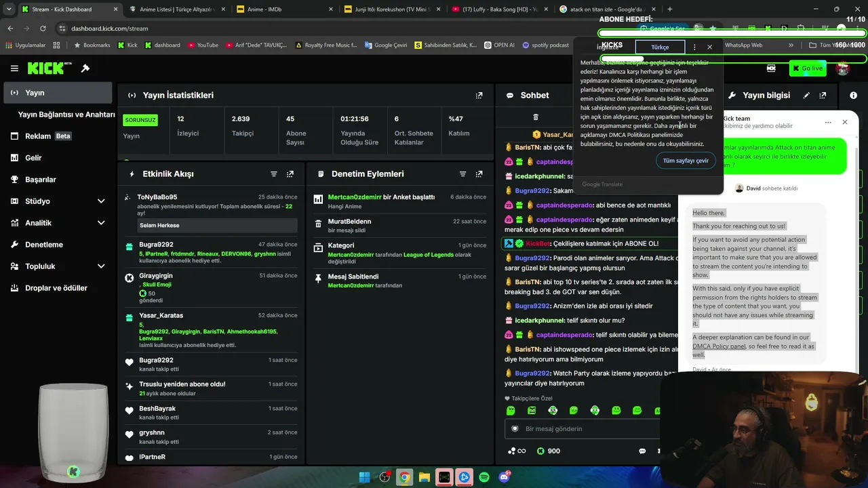
Task: Open the Reklam Beta page
Action: click(x=58, y=136)
